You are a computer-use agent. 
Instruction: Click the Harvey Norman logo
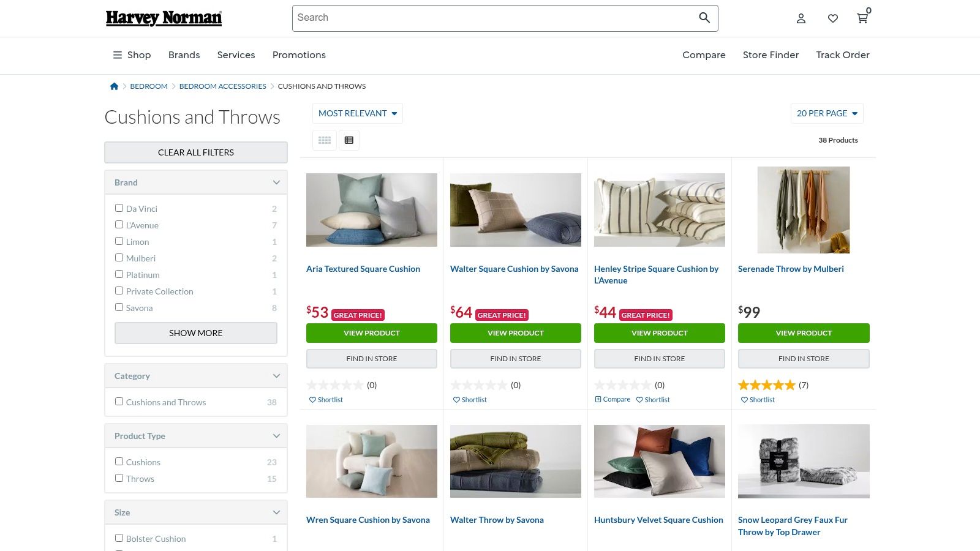click(164, 18)
